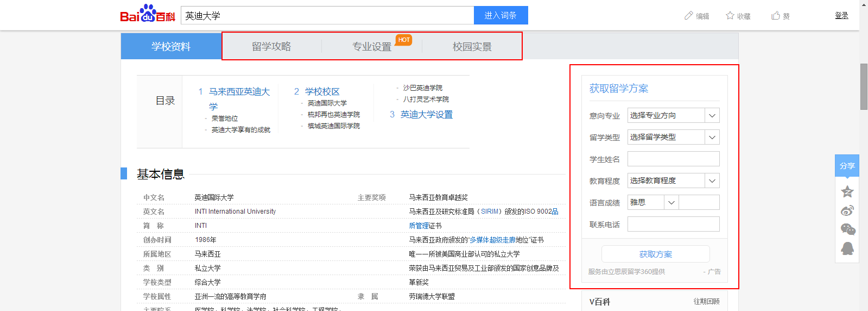Screen dimensions: 868x311
Task: Click the 基本信息 heading
Action: [161, 174]
